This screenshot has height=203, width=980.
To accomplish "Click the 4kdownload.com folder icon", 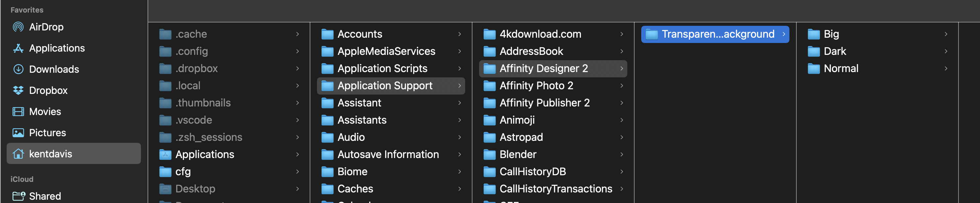I will point(489,34).
